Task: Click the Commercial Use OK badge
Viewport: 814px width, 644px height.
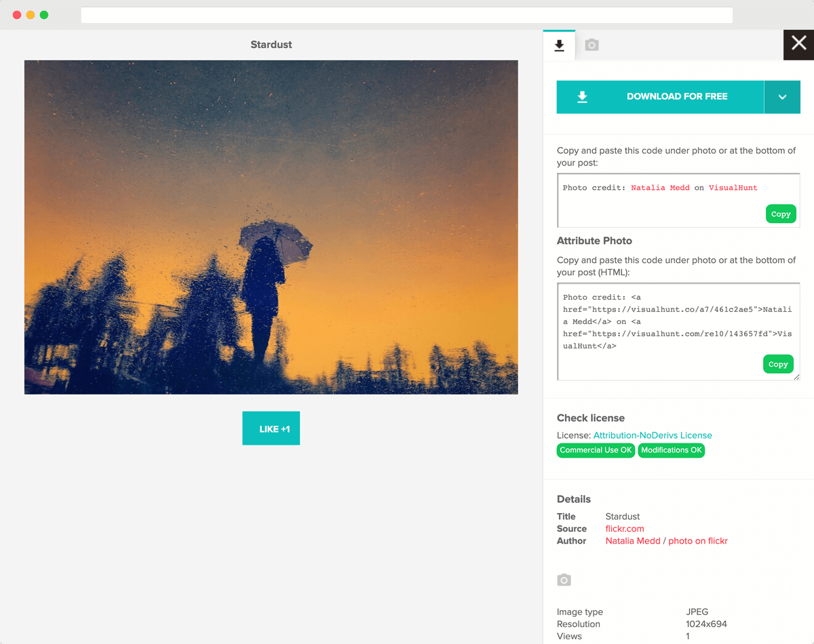Action: click(596, 450)
